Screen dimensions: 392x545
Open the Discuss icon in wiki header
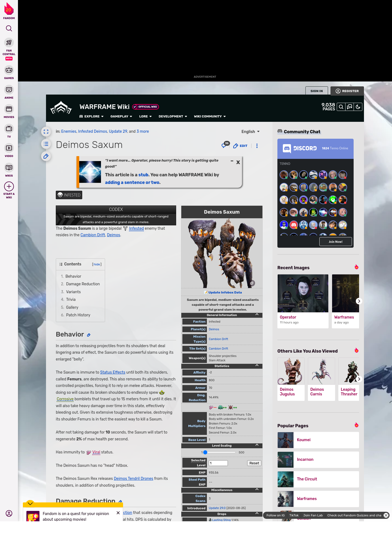click(350, 107)
